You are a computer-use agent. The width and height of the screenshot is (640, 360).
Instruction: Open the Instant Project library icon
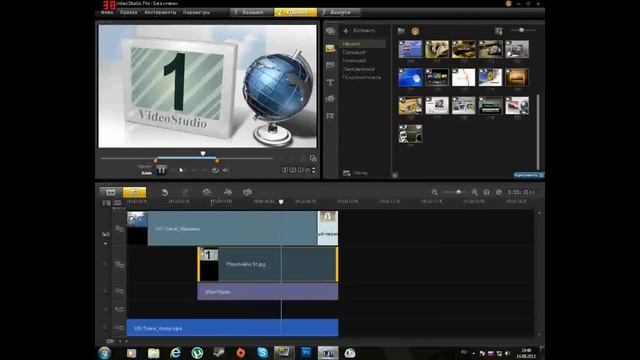(x=330, y=49)
